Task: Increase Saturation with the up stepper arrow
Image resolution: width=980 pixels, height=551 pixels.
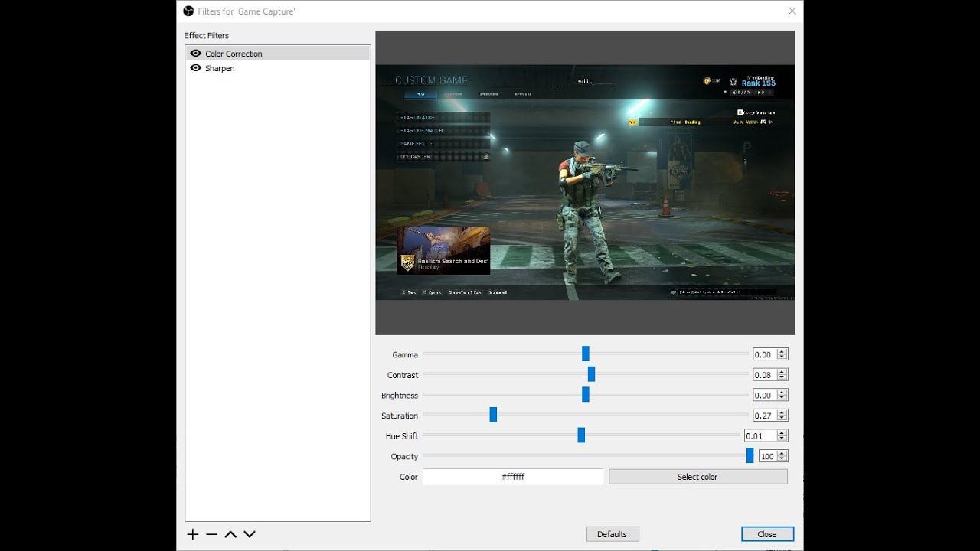Action: click(782, 412)
